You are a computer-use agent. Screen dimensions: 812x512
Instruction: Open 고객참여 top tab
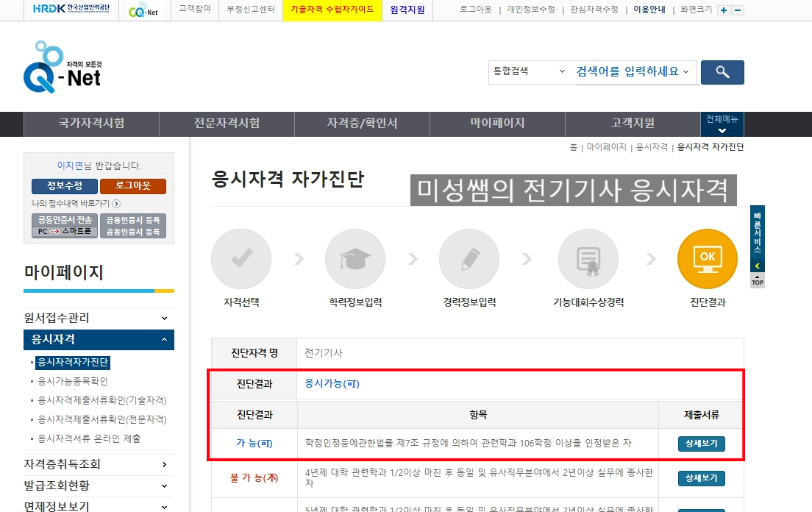[195, 10]
